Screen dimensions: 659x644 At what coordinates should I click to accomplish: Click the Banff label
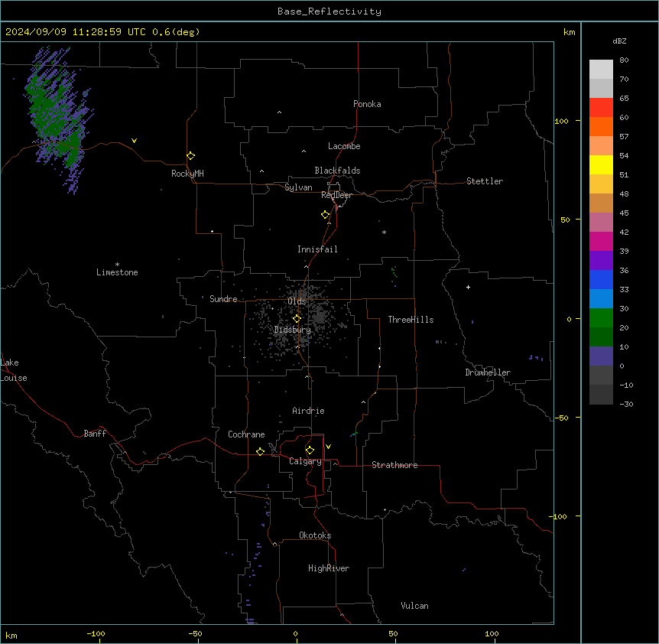tap(95, 434)
